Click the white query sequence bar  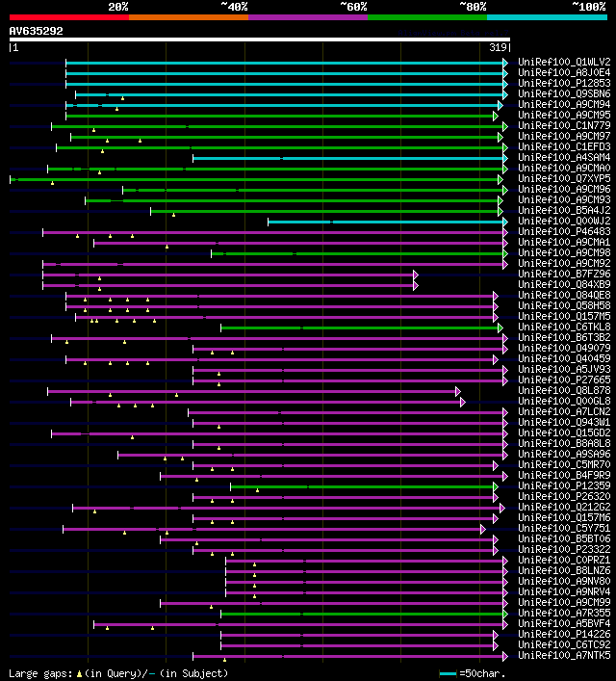pyautogui.click(x=260, y=39)
